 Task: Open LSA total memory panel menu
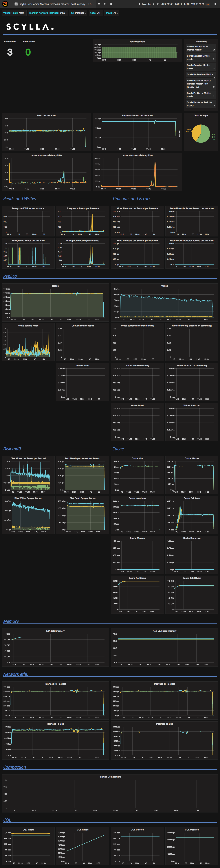[55, 631]
